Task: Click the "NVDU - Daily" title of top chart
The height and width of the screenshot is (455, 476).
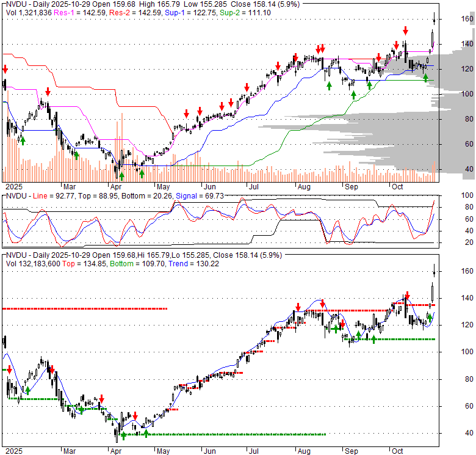Action: (x=28, y=4)
